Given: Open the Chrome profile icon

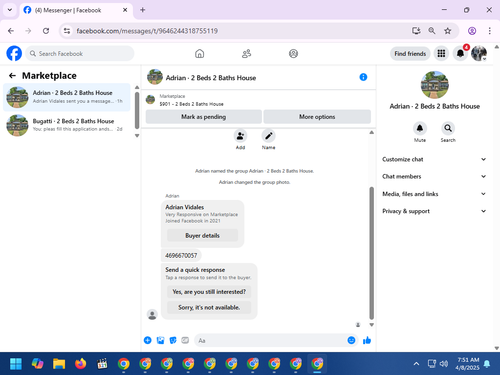Looking at the screenshot, I should pyautogui.click(x=472, y=31).
